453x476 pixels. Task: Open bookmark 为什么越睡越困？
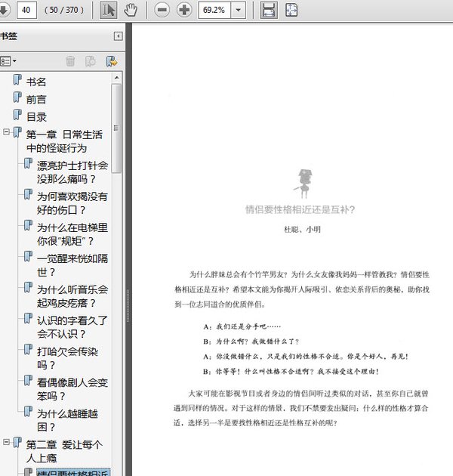tap(67, 420)
